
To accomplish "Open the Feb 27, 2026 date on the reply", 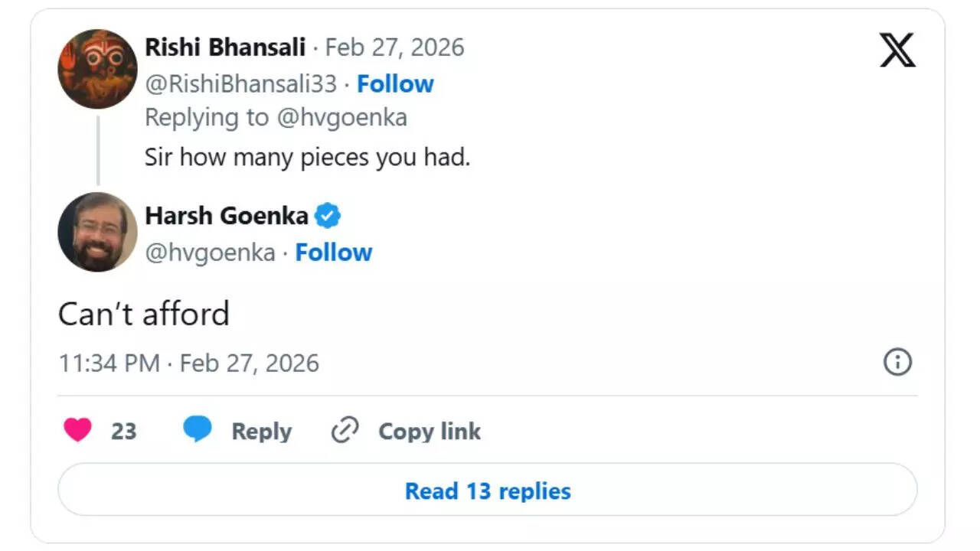I will [395, 47].
